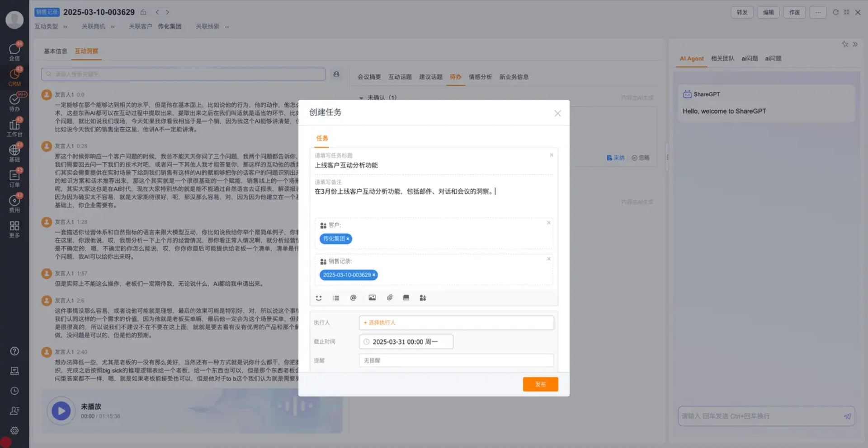Click the user avatar atop the sidebar
Image resolution: width=868 pixels, height=448 pixels.
click(14, 20)
